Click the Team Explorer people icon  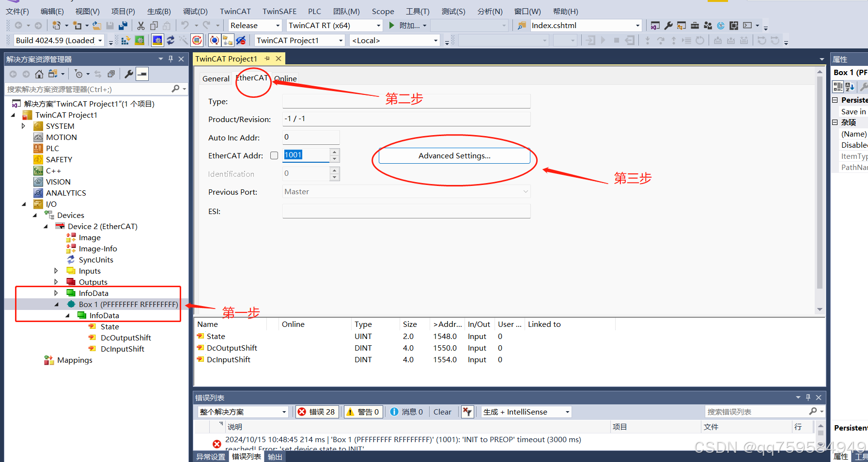click(x=708, y=26)
